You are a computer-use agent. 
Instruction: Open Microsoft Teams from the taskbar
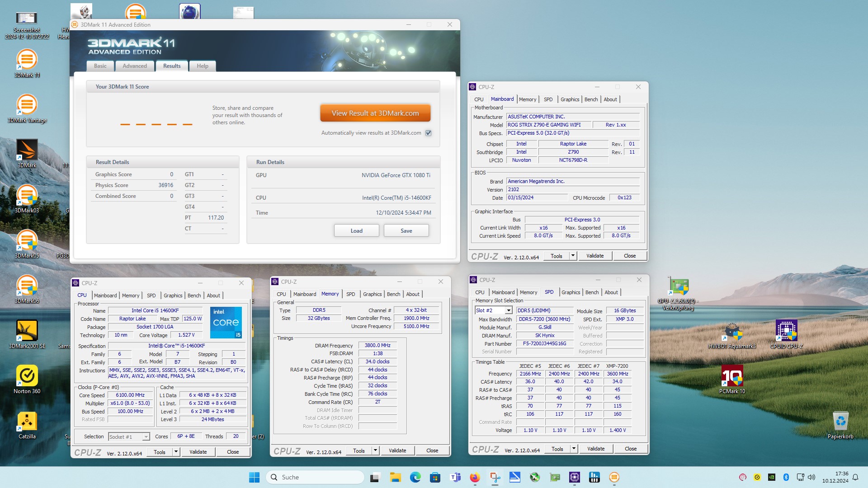(x=455, y=477)
